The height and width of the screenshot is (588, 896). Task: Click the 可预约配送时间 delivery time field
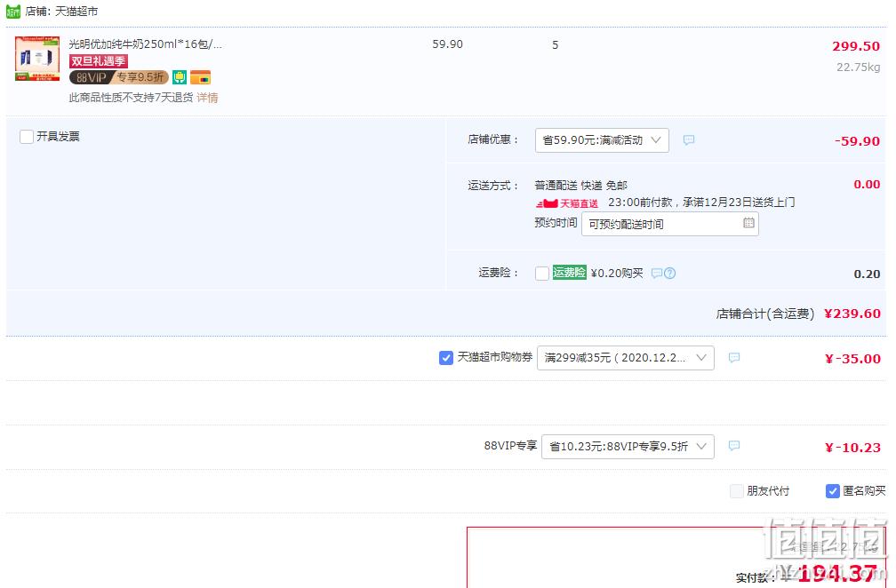tap(669, 224)
